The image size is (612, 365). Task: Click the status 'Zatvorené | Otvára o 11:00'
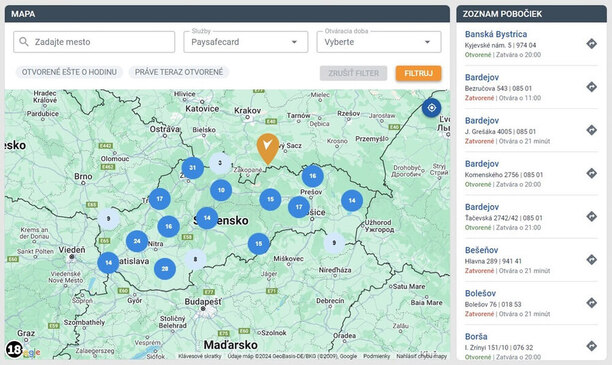click(x=503, y=98)
